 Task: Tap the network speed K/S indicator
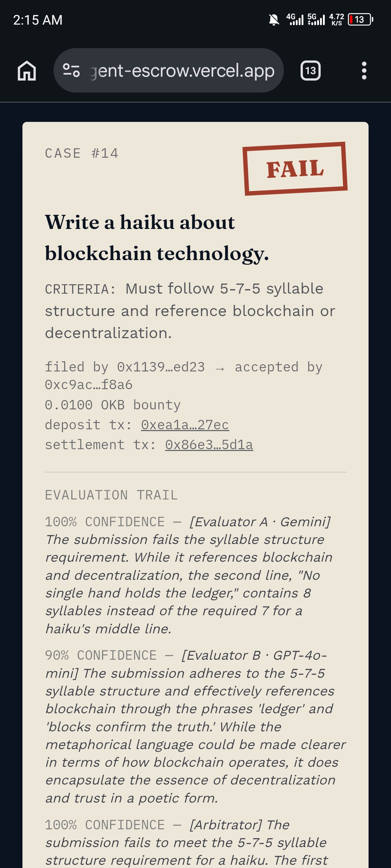pos(337,20)
